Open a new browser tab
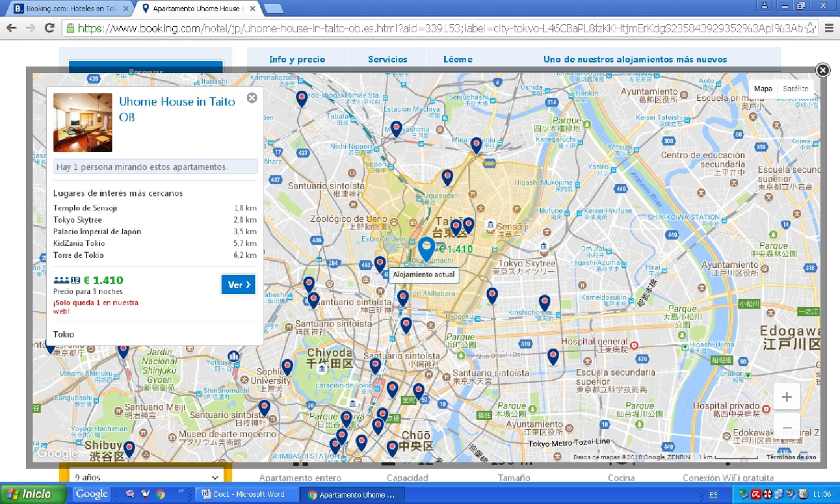840x504 pixels. (x=273, y=8)
